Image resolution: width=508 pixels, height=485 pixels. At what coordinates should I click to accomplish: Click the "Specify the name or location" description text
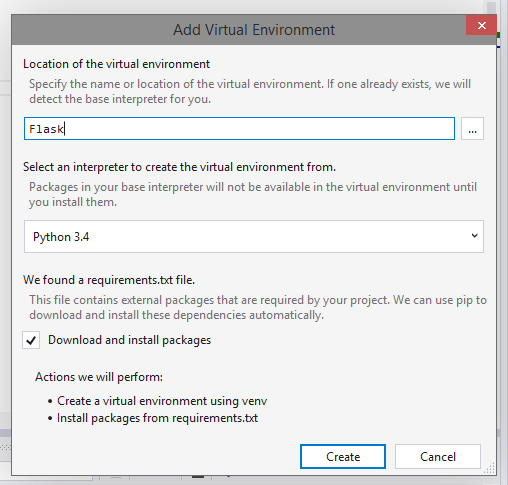250,91
